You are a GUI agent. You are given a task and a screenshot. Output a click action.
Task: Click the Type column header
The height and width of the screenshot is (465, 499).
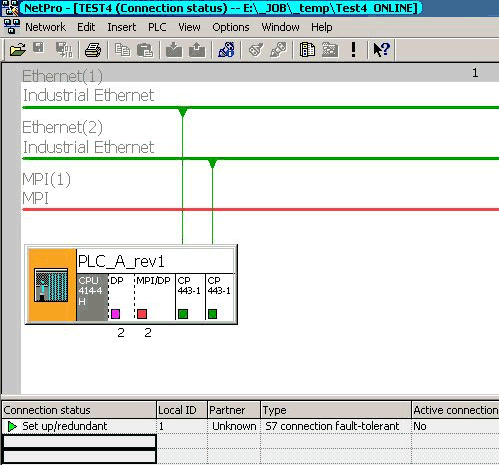click(336, 410)
